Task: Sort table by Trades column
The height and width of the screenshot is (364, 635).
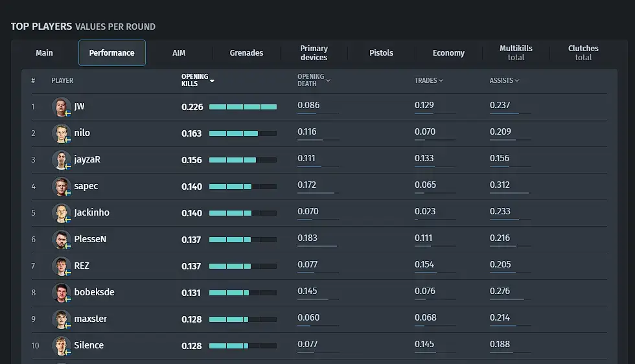Action: (x=428, y=80)
